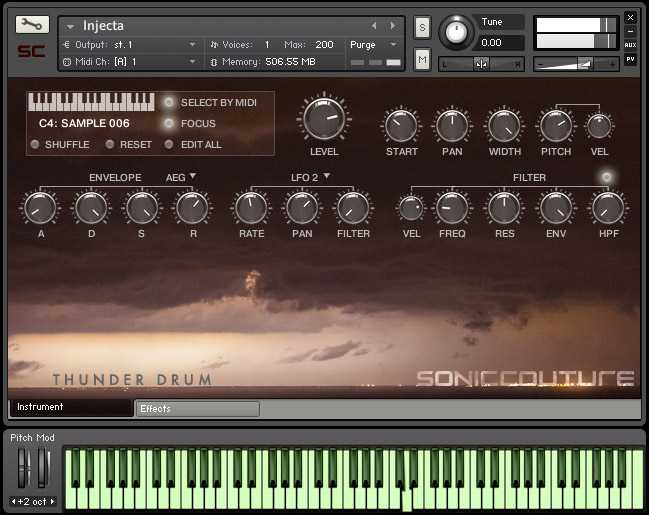Shift keyboard octave up with right arrow

pyautogui.click(x=53, y=502)
